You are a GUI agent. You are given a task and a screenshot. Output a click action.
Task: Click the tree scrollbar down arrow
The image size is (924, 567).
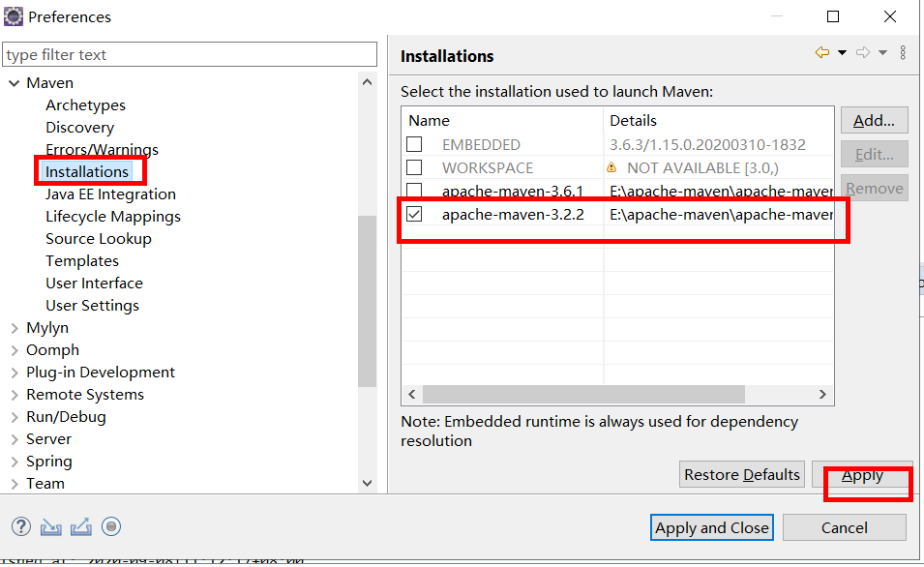[367, 484]
